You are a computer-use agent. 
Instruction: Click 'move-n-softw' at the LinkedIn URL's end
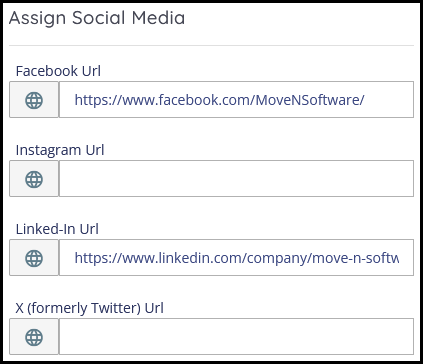tap(356, 258)
